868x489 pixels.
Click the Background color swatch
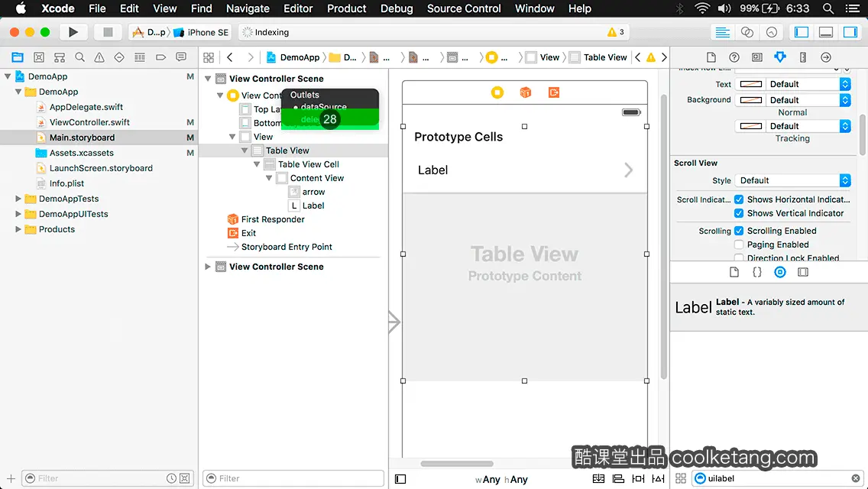pyautogui.click(x=750, y=100)
